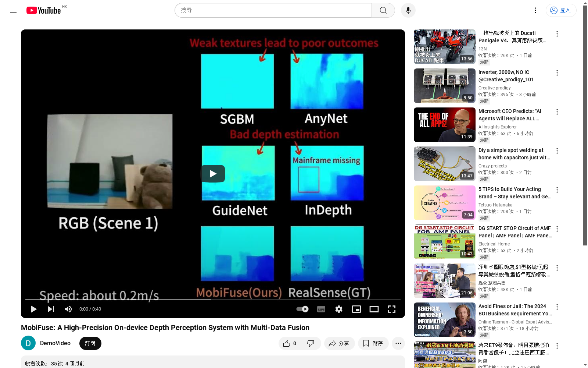This screenshot has width=588, height=368.
Task: Toggle subtitles/closed captions
Action: (x=321, y=309)
